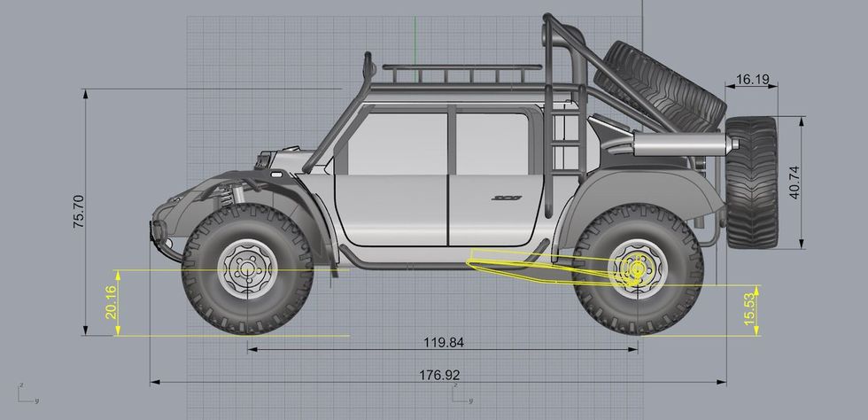Select the front bumper
The image size is (868, 420).
[x=163, y=242]
